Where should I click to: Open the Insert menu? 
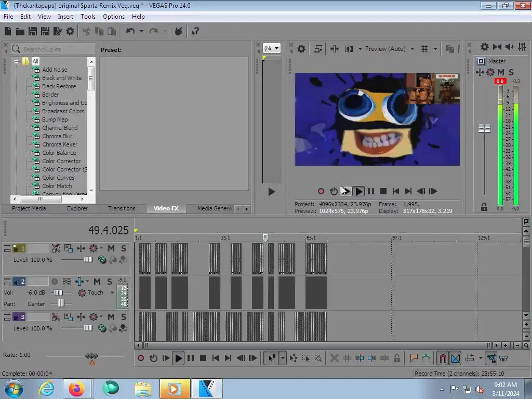(x=65, y=17)
